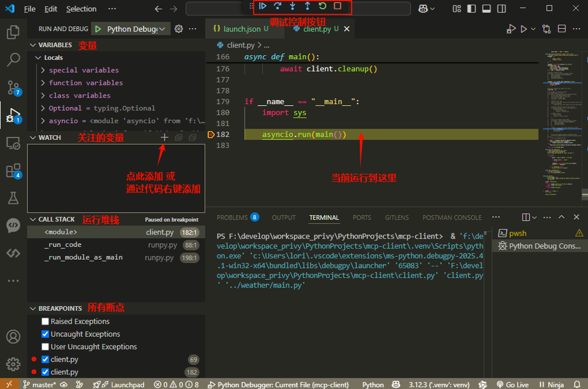Click the Continue debug button

[263, 6]
